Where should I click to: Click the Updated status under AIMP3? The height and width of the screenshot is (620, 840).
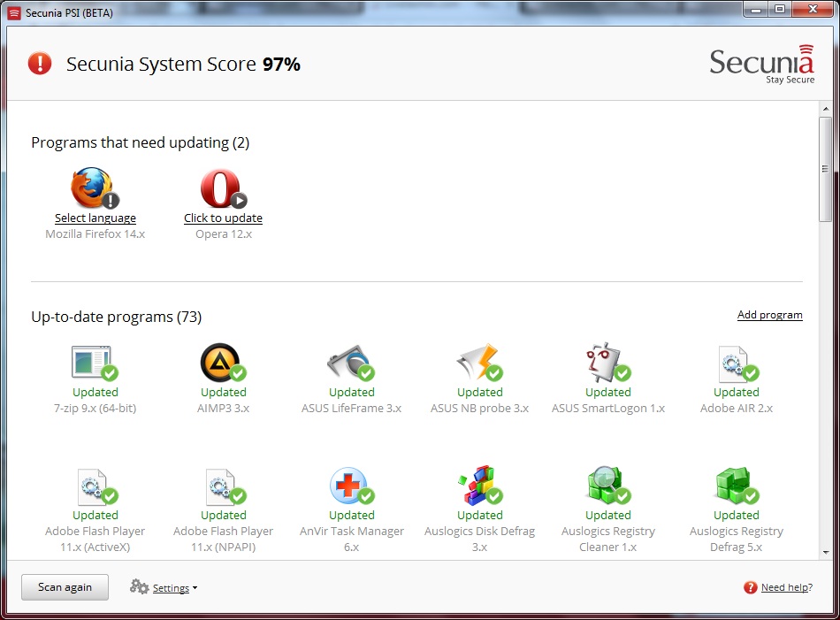pos(224,393)
